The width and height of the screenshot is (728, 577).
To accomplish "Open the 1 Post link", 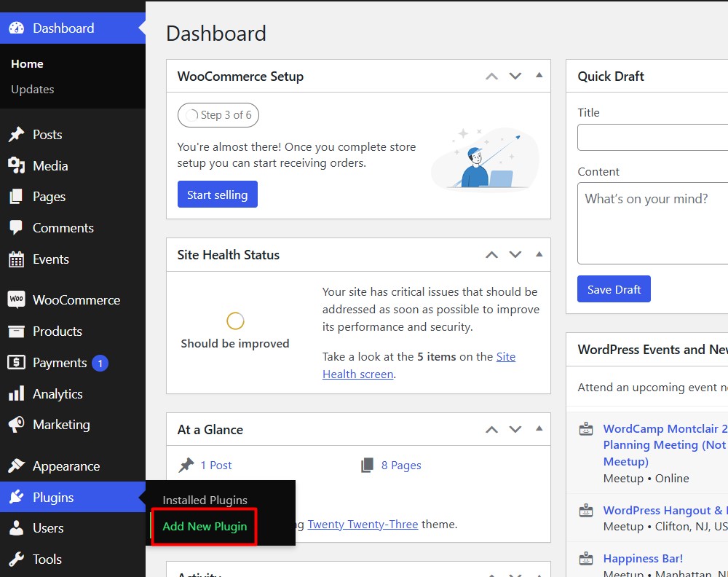I will coord(216,465).
